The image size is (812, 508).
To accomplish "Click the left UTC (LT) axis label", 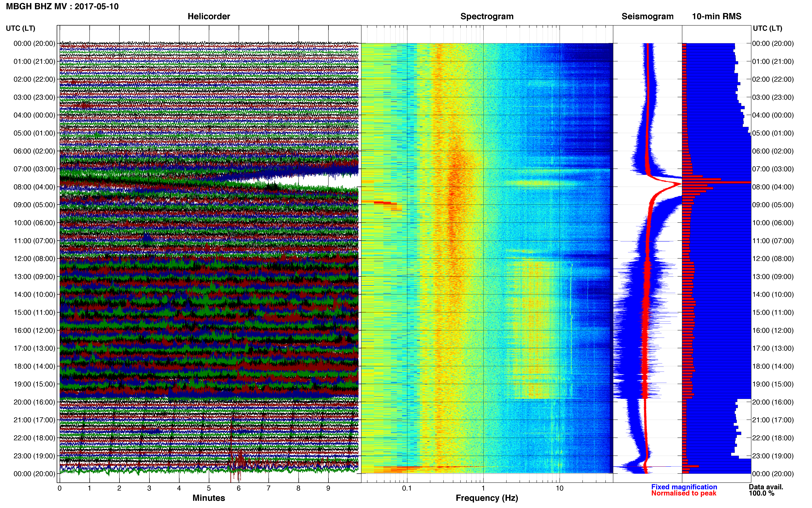I will coord(21,28).
